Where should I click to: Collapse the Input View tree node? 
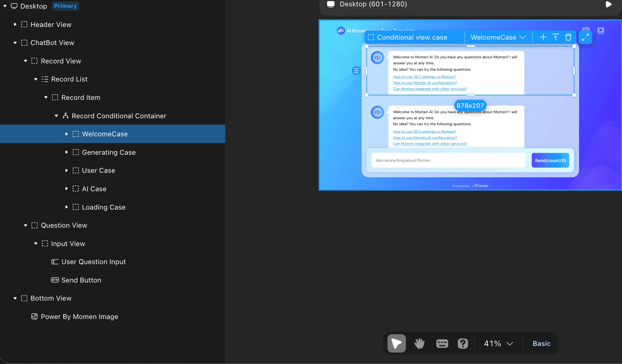[x=36, y=244]
